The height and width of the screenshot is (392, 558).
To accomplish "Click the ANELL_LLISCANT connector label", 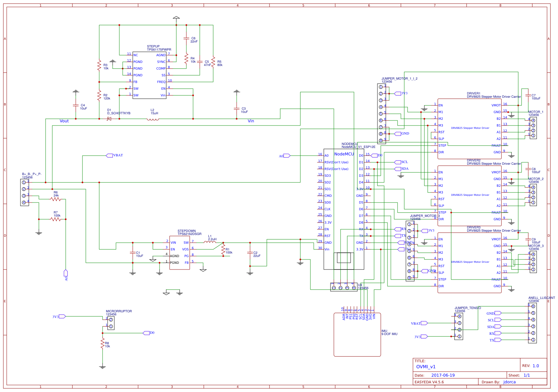I will point(542,298).
